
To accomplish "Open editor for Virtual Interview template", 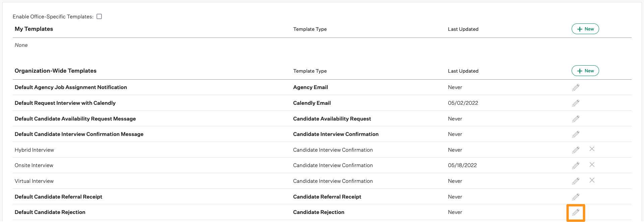I will [x=576, y=181].
